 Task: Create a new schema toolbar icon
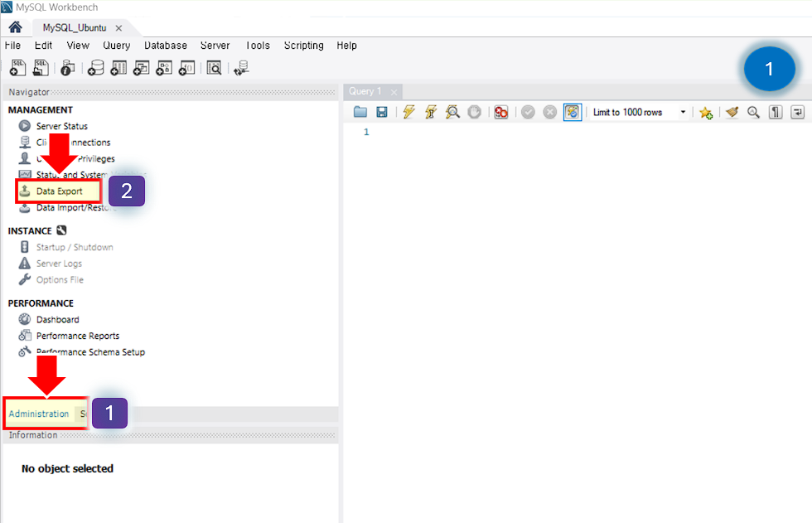[x=95, y=68]
